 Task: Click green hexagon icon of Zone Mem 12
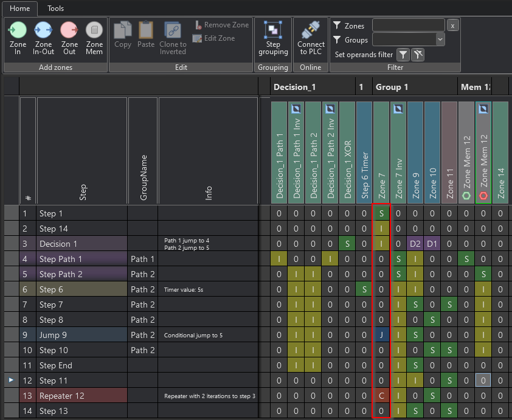click(466, 196)
